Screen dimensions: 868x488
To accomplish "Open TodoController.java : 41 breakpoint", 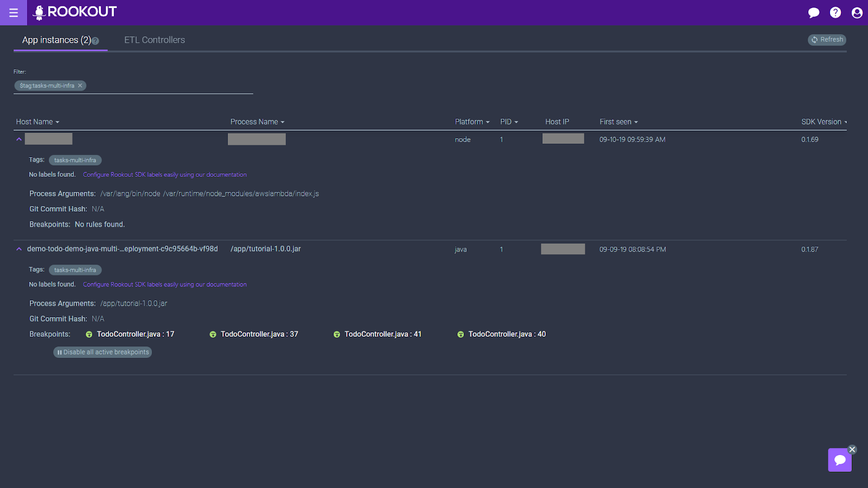I will (x=383, y=334).
